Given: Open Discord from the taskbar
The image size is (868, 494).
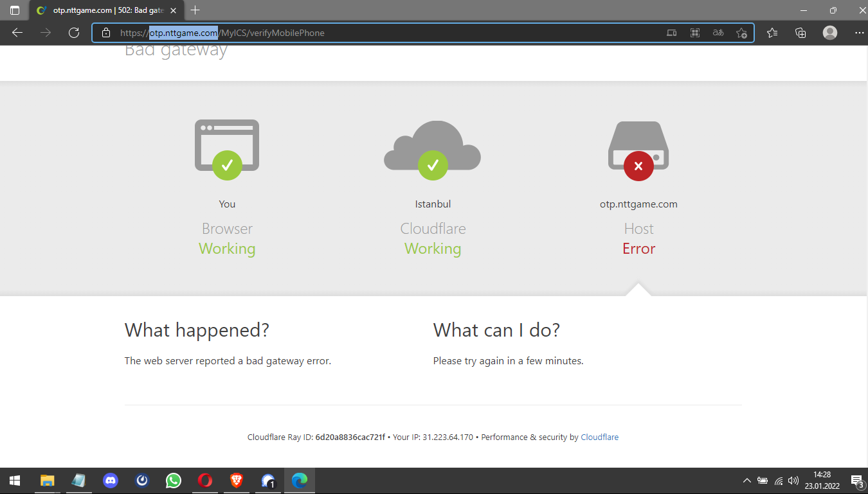Looking at the screenshot, I should coord(111,481).
